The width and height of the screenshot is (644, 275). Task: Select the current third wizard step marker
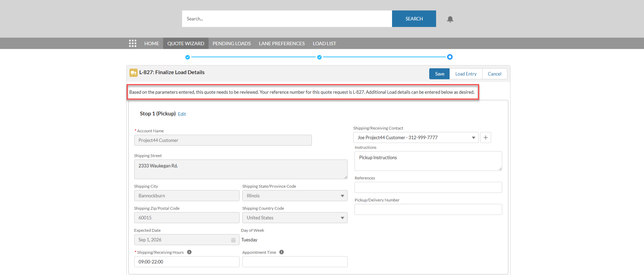coord(450,57)
